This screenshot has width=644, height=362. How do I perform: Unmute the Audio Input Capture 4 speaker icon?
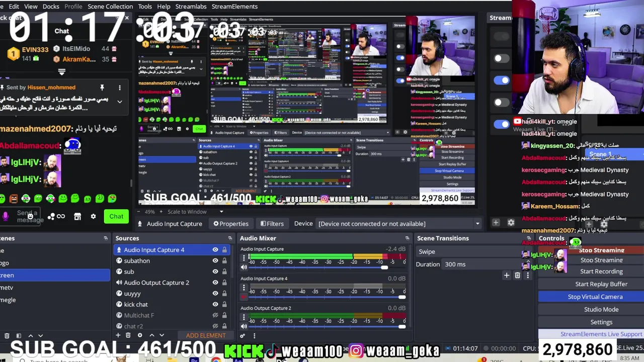coord(244,297)
